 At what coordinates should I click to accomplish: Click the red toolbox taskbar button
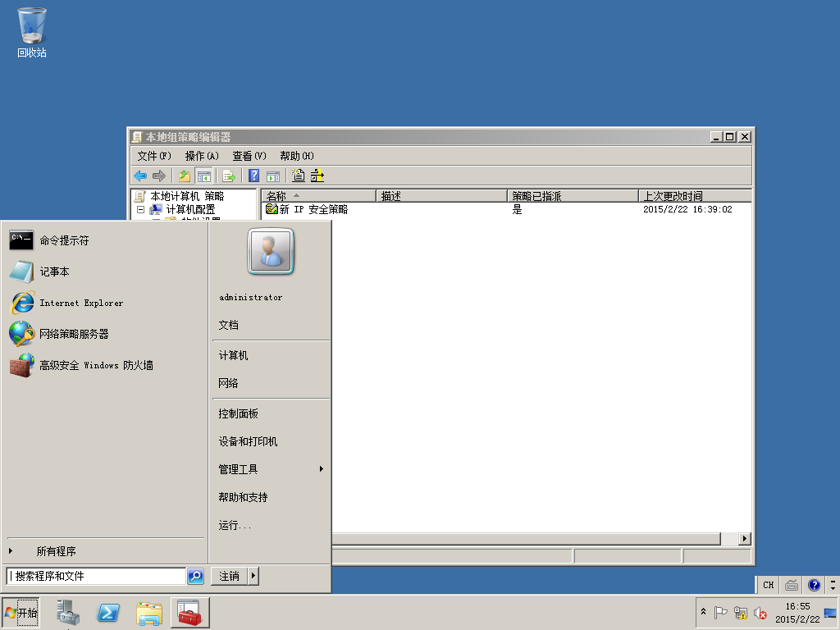point(190,613)
